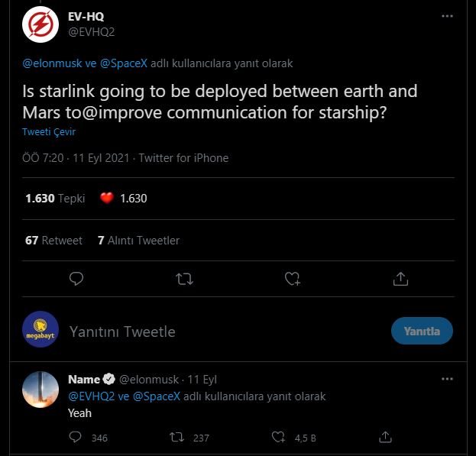Click Tweeti Çevir translate link
The image size is (476, 456).
point(49,132)
